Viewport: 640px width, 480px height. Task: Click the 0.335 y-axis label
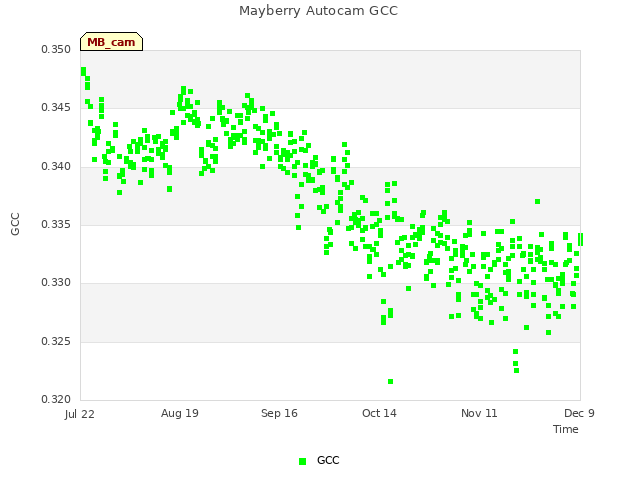coord(56,225)
